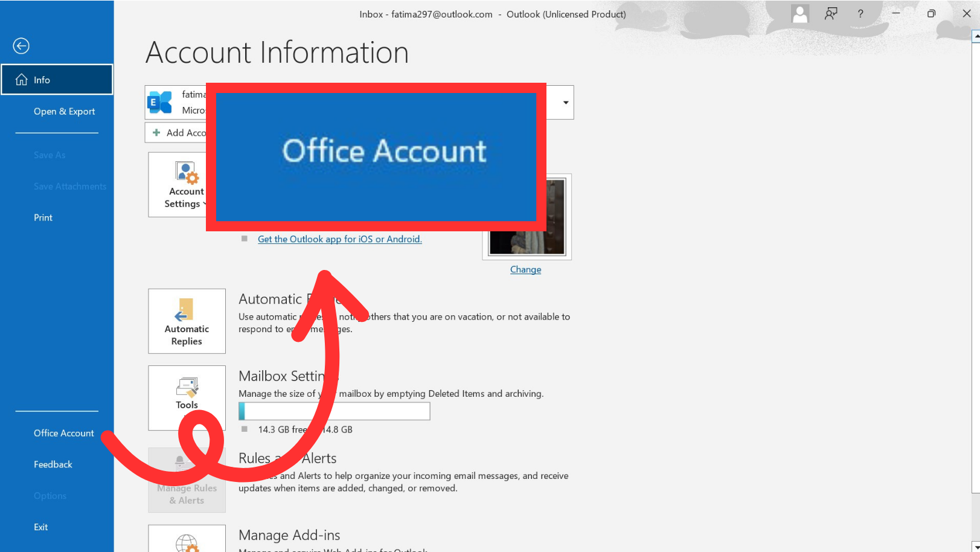Viewport: 980px width, 552px height.
Task: Open the Open & Export page
Action: click(64, 111)
